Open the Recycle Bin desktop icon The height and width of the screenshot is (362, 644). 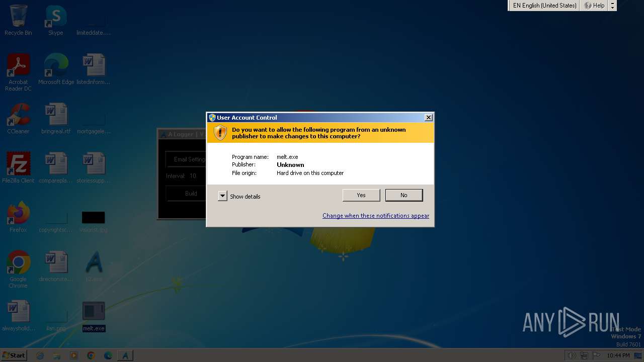(x=18, y=20)
